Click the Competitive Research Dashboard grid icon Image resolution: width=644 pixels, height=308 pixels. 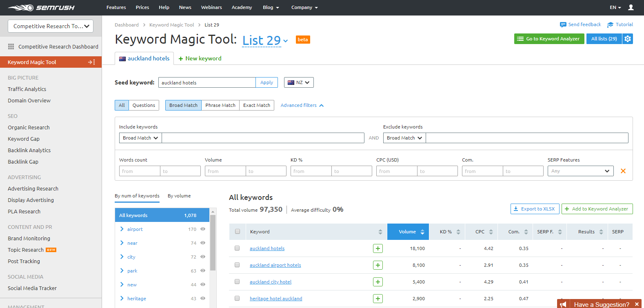click(x=11, y=47)
